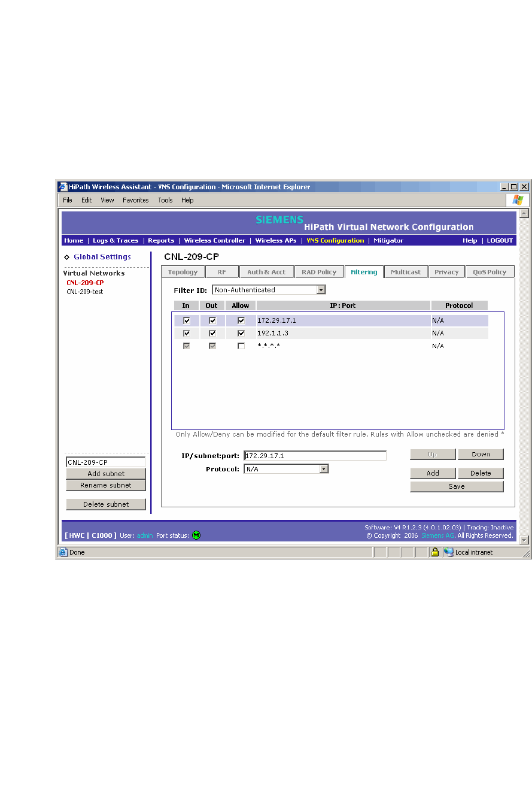Screen dimensions: 532x787
Task: Toggle Out checkbox for 172.29.17.1 rule
Action: [x=212, y=320]
